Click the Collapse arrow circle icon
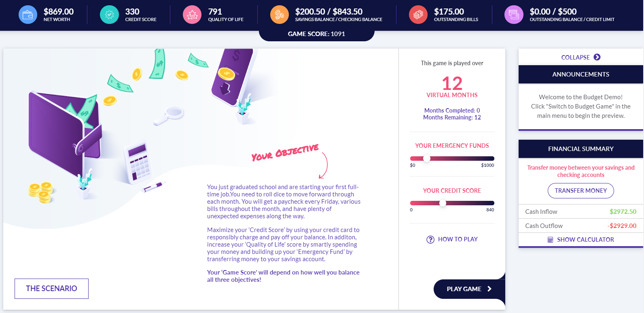The image size is (644, 313). (597, 57)
